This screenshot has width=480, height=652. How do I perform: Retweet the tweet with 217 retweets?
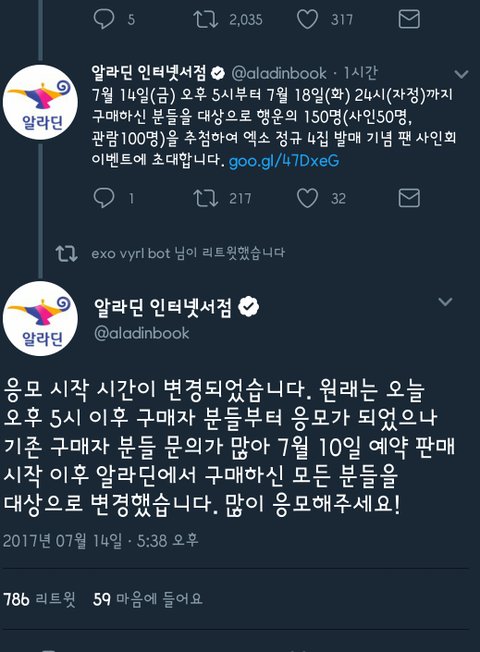[205, 198]
